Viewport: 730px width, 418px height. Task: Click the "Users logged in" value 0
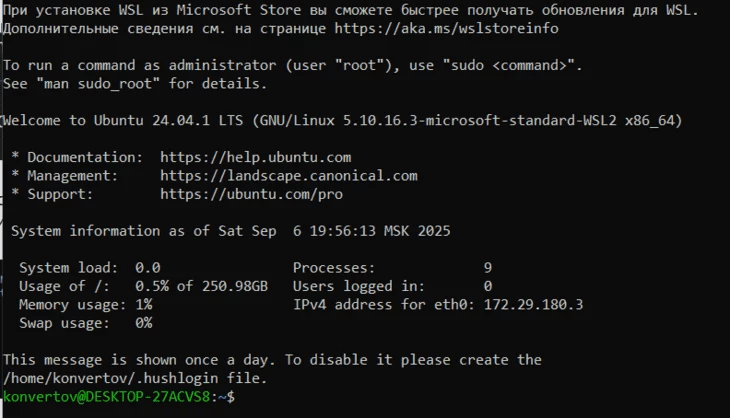[487, 286]
